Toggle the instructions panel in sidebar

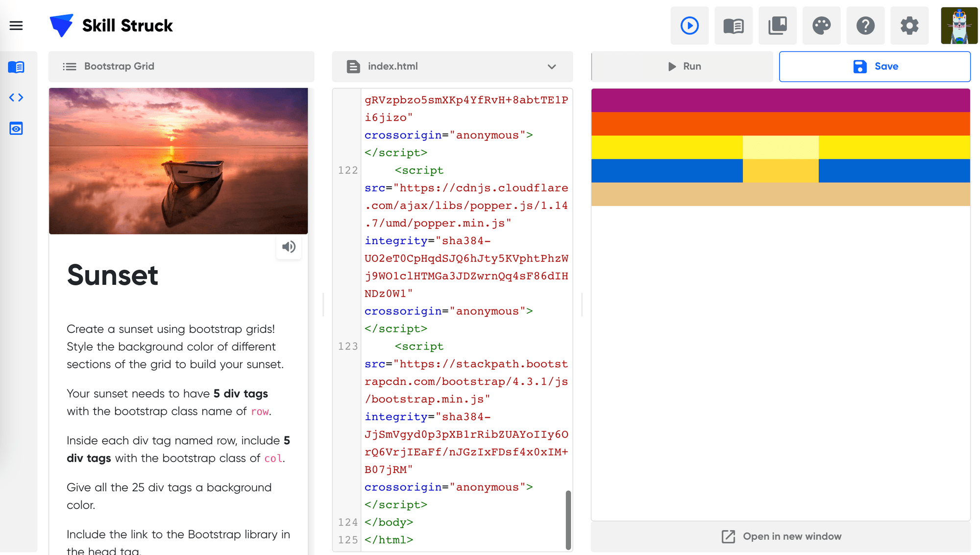pos(16,67)
